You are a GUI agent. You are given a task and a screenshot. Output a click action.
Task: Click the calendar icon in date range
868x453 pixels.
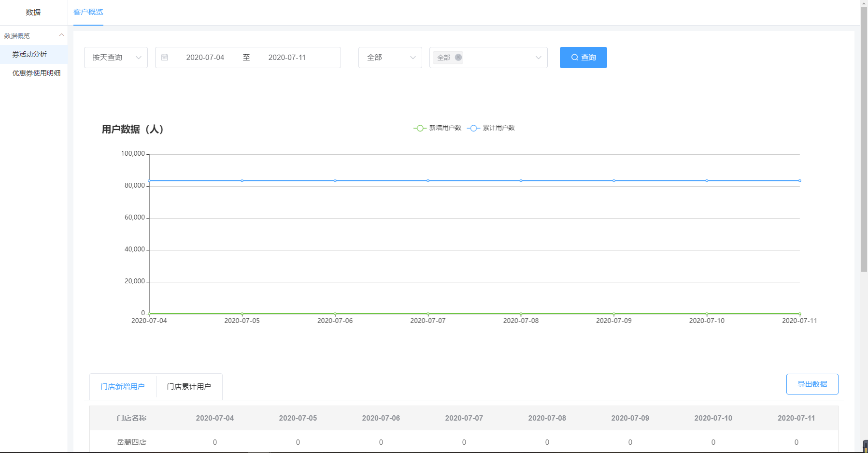coord(165,58)
